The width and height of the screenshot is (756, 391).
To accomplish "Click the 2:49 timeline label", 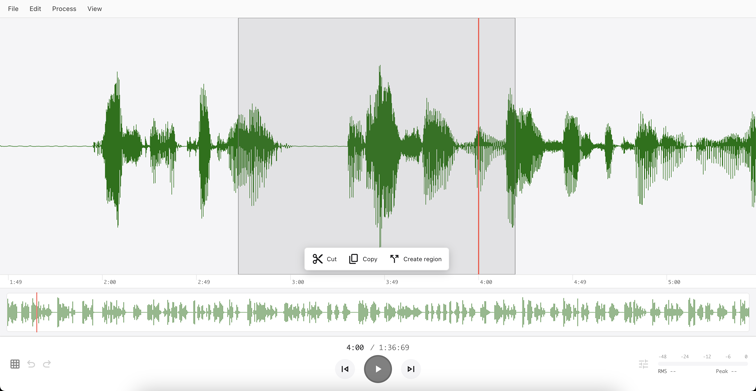I will [x=203, y=282].
